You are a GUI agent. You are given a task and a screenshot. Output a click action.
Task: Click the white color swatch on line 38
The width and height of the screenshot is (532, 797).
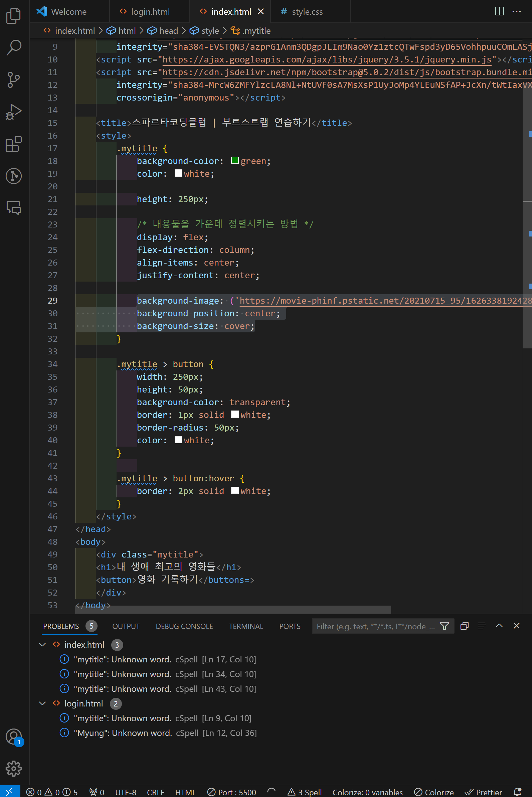[x=235, y=414]
